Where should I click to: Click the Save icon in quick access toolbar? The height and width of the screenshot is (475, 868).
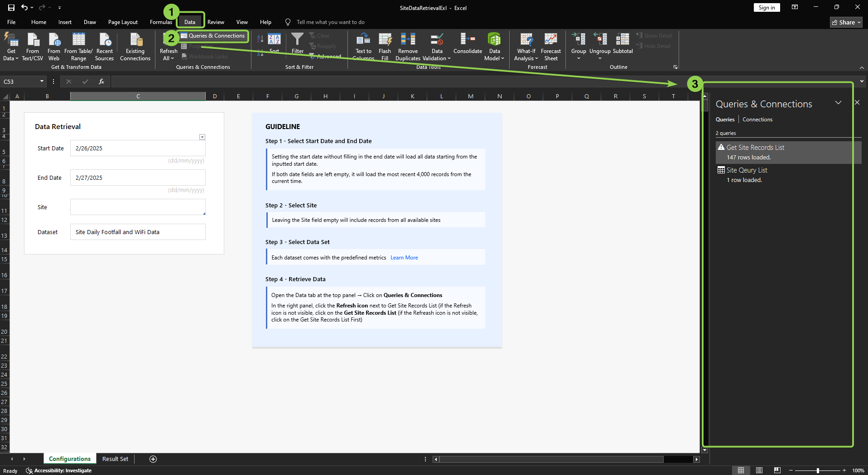click(x=11, y=8)
